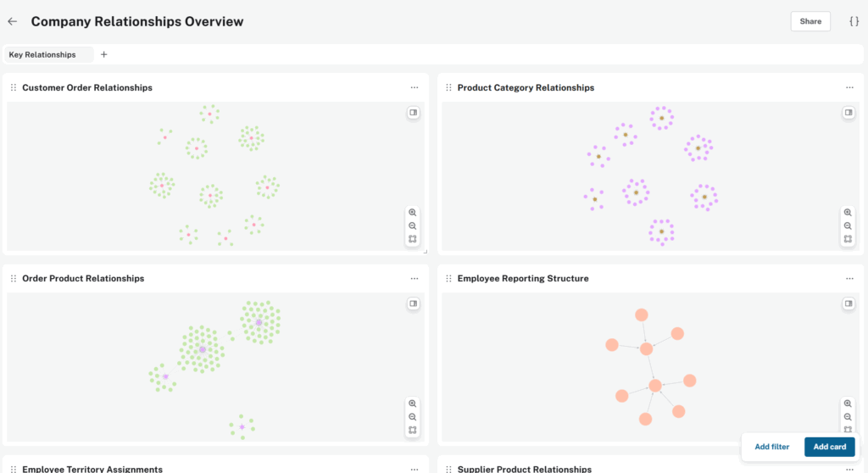This screenshot has width=868, height=473.
Task: Fit Customer Order Relationships graph to view
Action: tap(413, 239)
